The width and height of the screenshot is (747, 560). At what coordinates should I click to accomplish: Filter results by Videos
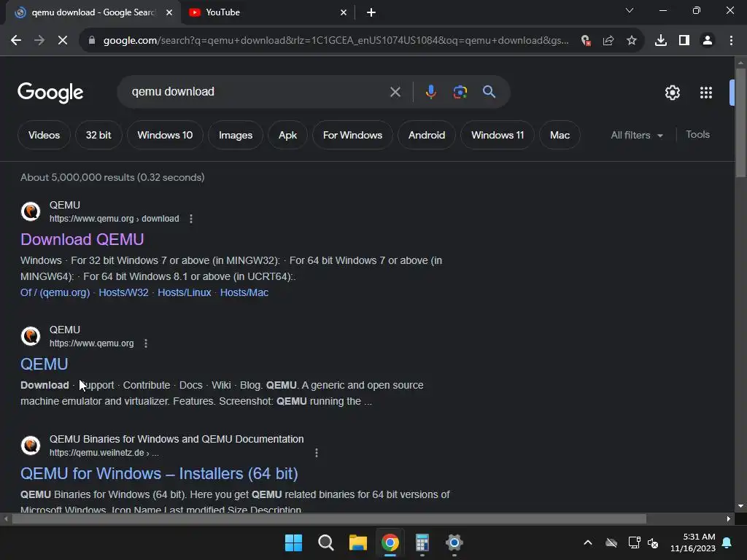click(44, 135)
